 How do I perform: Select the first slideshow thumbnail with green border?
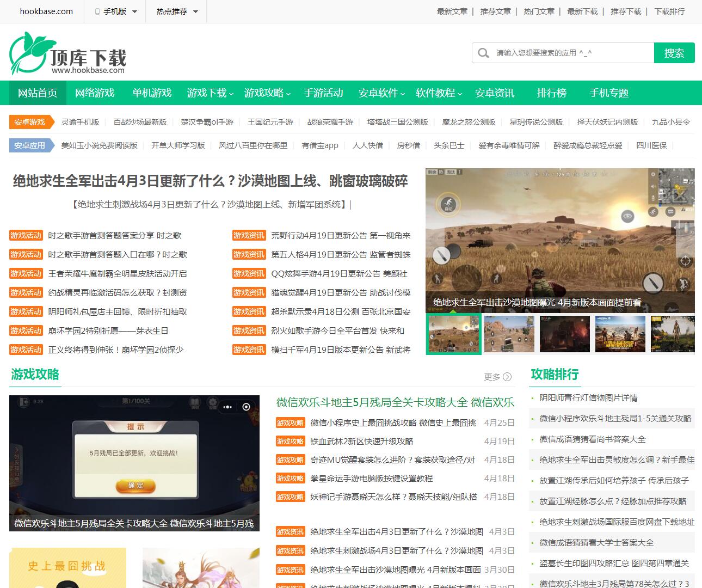tap(454, 334)
